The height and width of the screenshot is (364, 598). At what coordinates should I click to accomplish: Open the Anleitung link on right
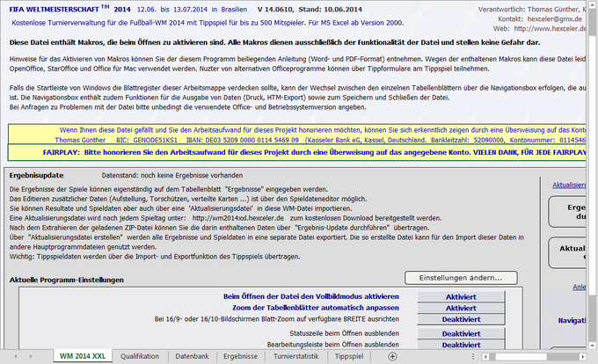[579, 287]
